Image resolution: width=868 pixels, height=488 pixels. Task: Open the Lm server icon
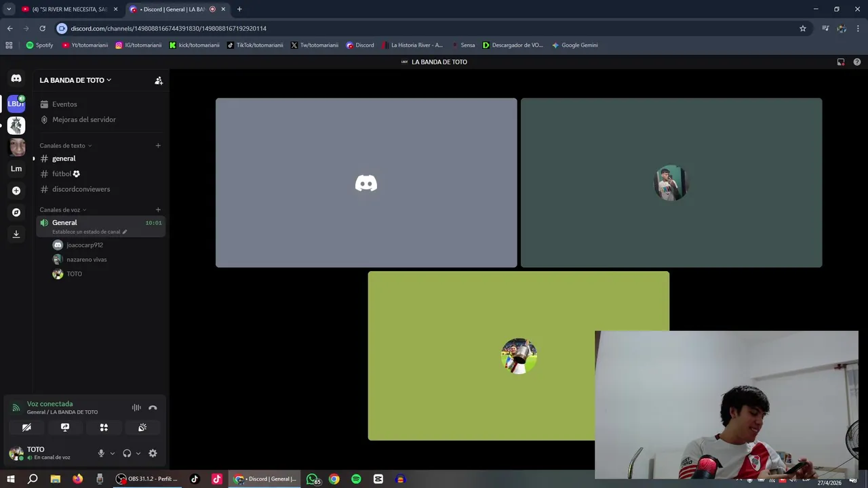pyautogui.click(x=16, y=169)
